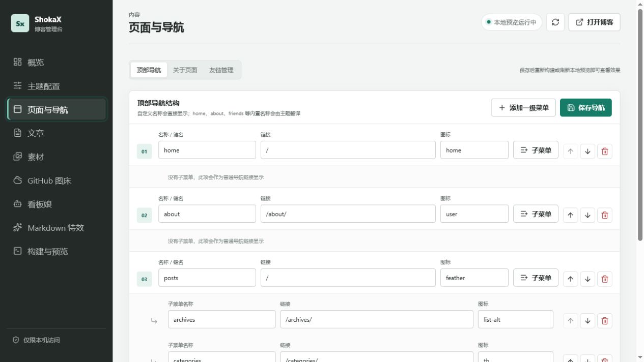The width and height of the screenshot is (644, 362).
Task: Add 子菜单 to the posts row
Action: tap(536, 278)
